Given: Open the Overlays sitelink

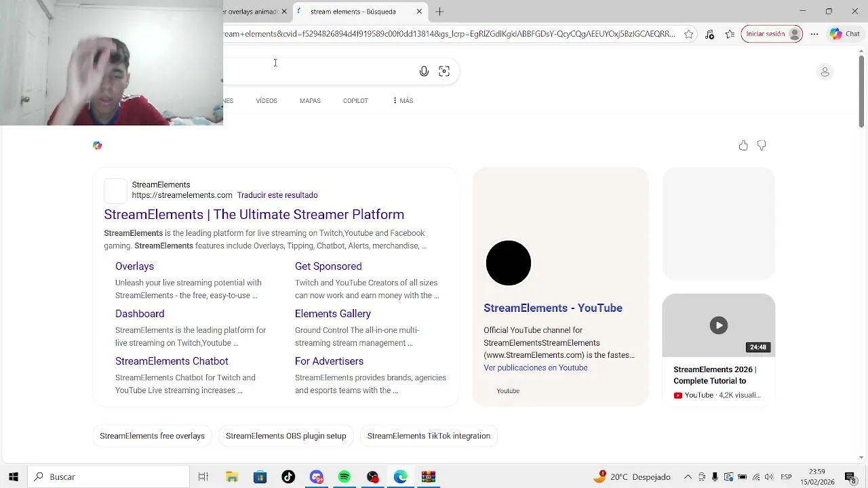Looking at the screenshot, I should (134, 266).
